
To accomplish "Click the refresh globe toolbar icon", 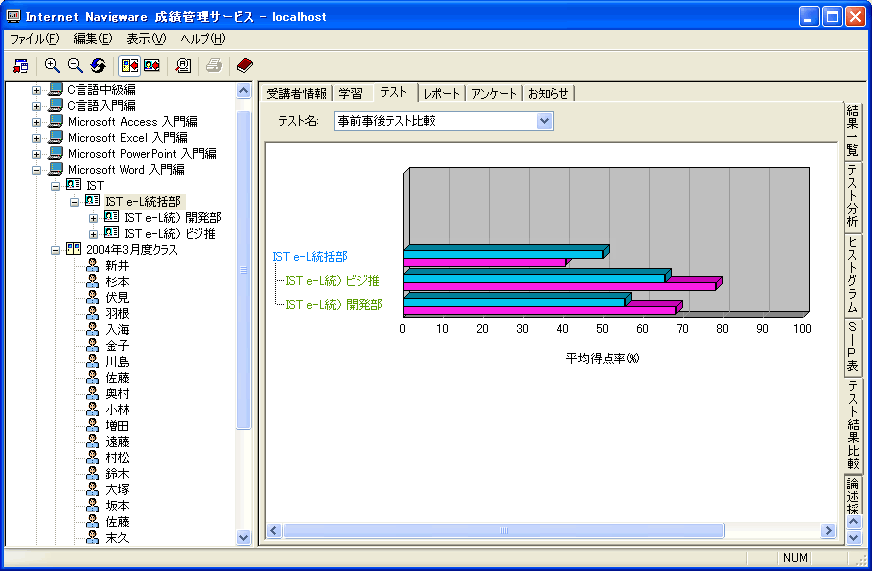I will pyautogui.click(x=98, y=66).
